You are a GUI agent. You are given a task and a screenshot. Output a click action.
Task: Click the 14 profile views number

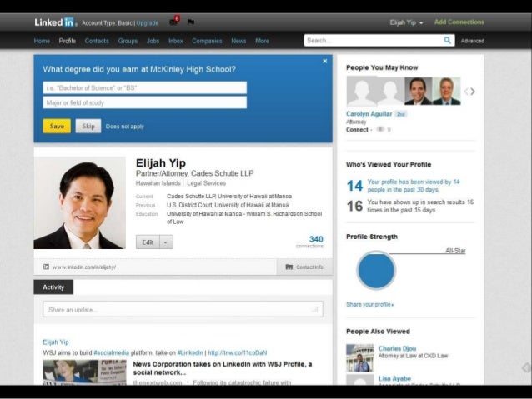pyautogui.click(x=355, y=186)
